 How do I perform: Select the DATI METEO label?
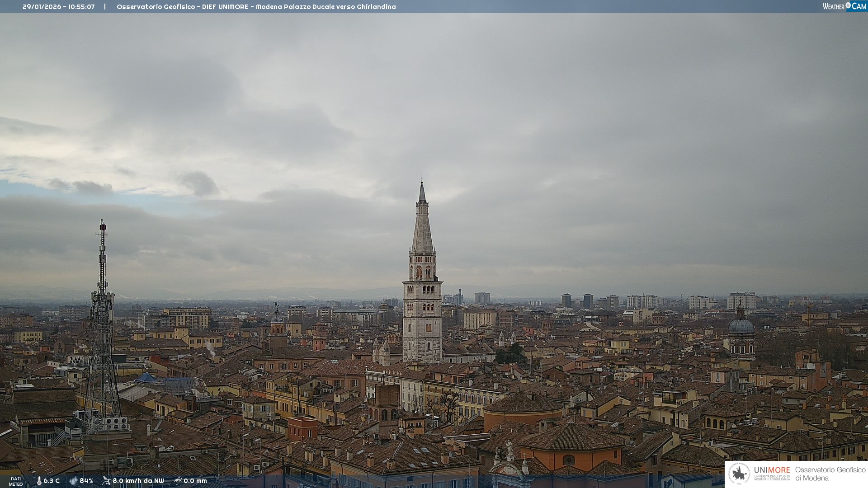click(16, 481)
